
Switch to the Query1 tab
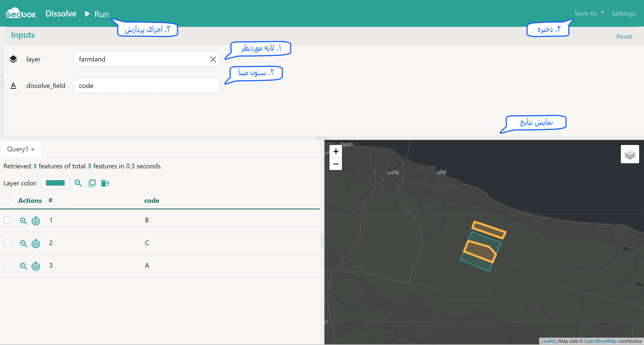coord(18,149)
